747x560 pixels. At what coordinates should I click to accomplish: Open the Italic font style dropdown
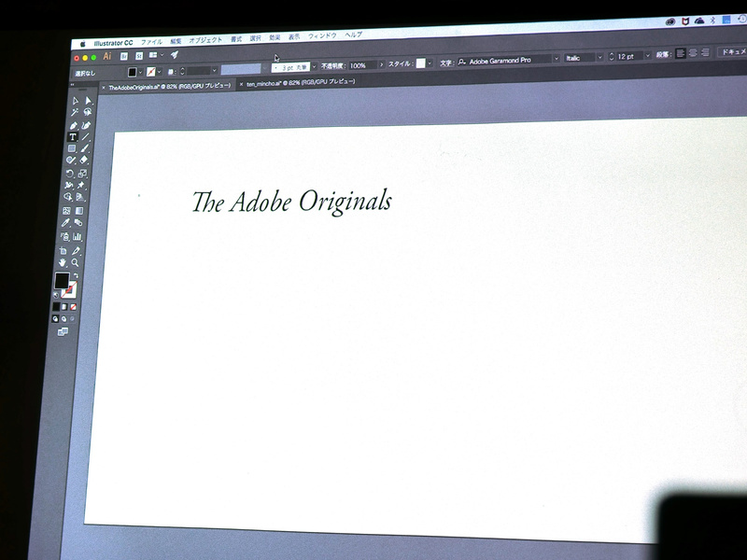click(x=599, y=57)
